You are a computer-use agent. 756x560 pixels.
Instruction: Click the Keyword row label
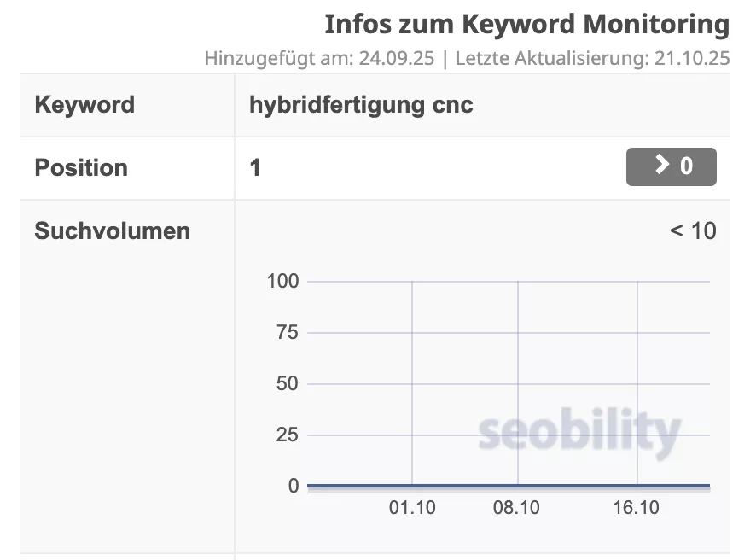(84, 105)
